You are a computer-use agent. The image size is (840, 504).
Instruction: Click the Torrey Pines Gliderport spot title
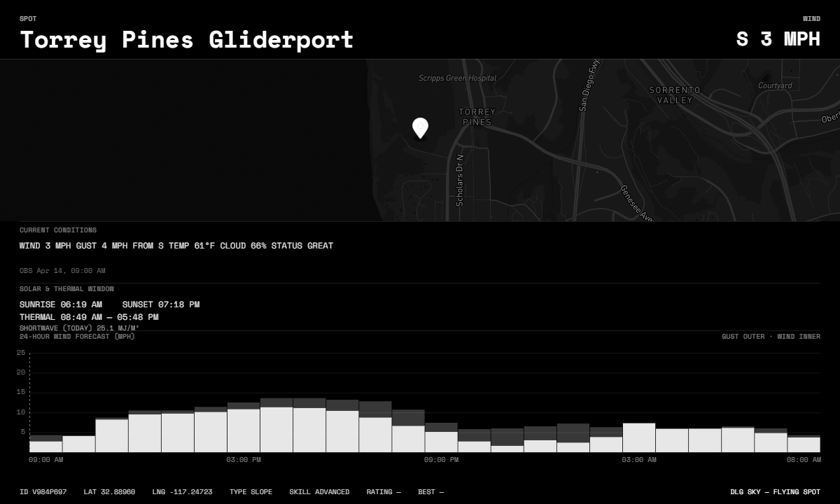tap(186, 39)
